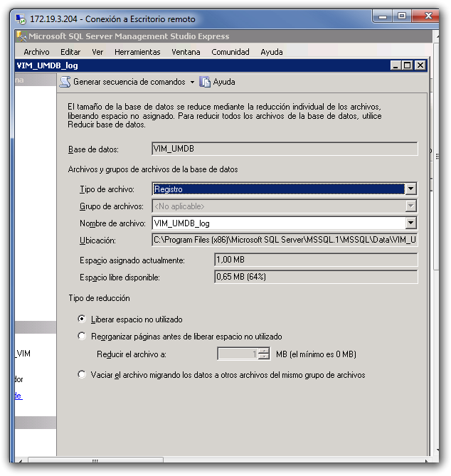Expand the Nombre de archivo dropdown
Screen dimensions: 451x476
(410, 223)
